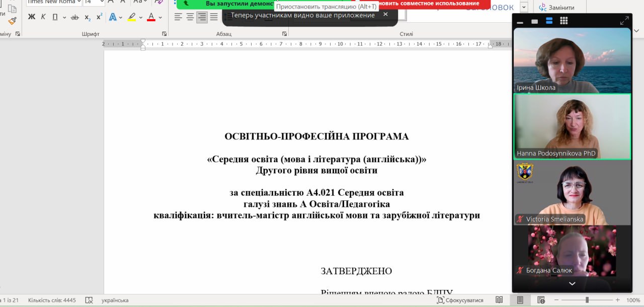
Task: Toggle italic formatting (К)
Action: click(43, 17)
